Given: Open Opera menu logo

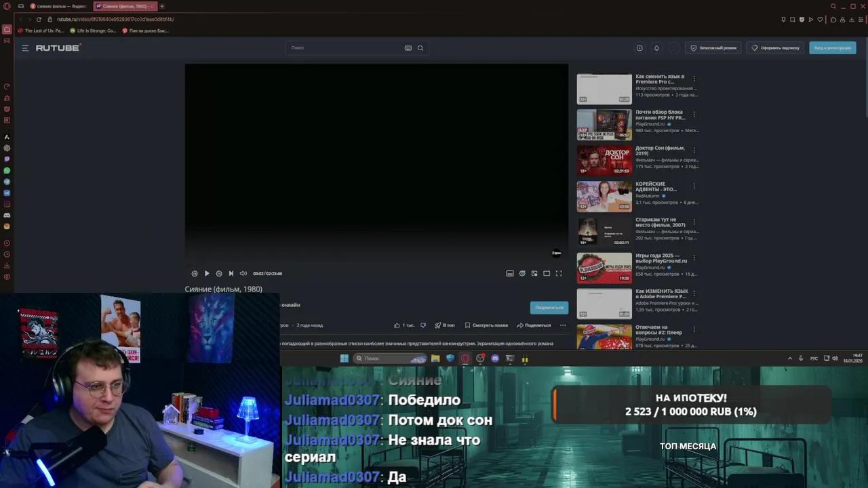Looking at the screenshot, I should tap(7, 6).
